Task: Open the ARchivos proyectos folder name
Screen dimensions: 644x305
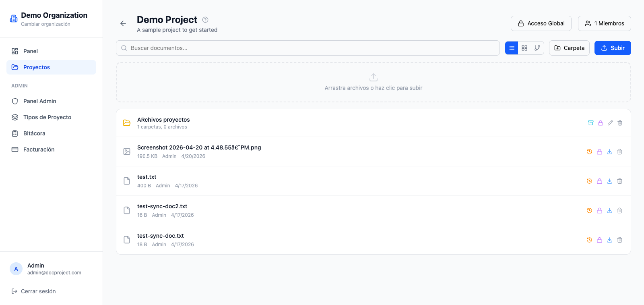Action: pos(163,120)
